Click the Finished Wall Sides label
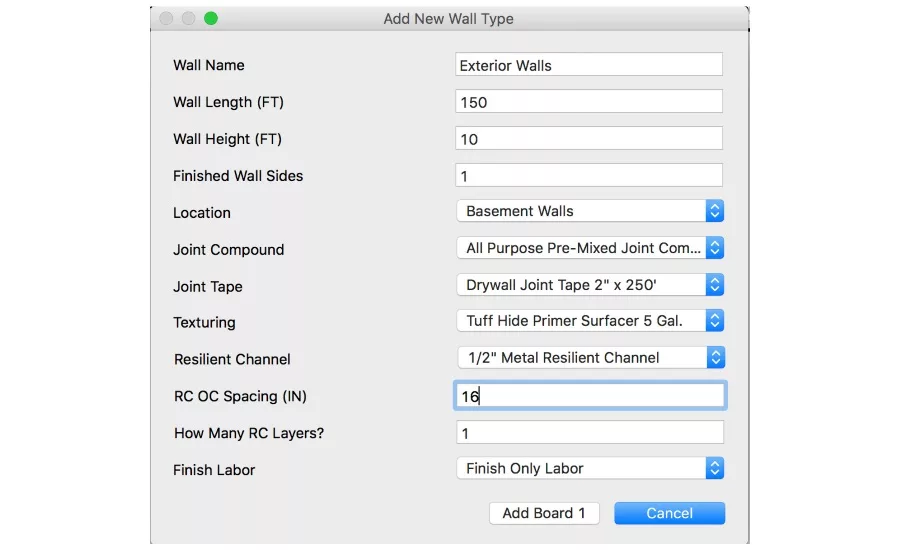 [238, 176]
